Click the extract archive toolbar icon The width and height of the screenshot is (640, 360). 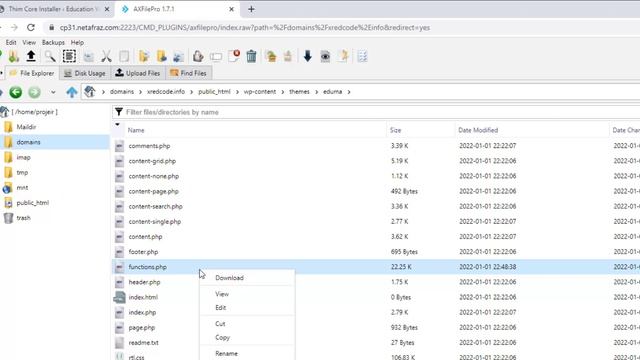(x=288, y=56)
